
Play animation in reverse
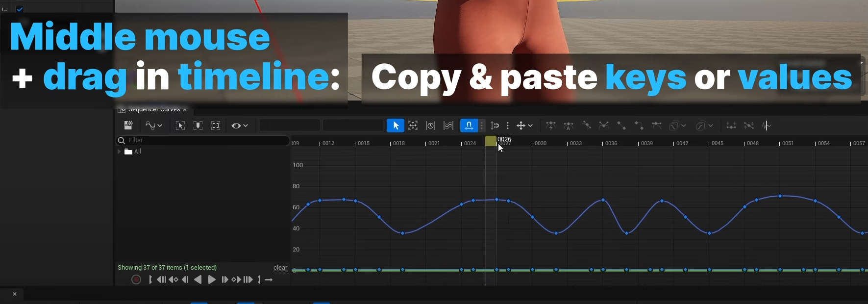coord(198,279)
